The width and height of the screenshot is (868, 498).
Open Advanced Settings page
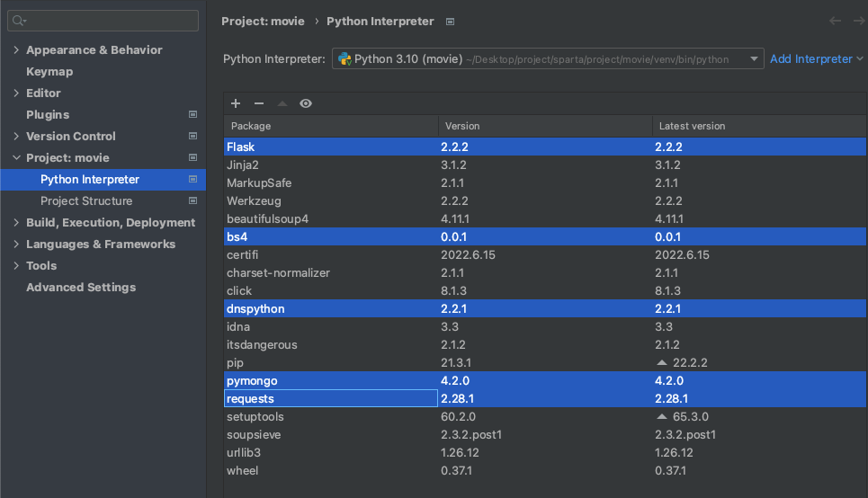81,287
